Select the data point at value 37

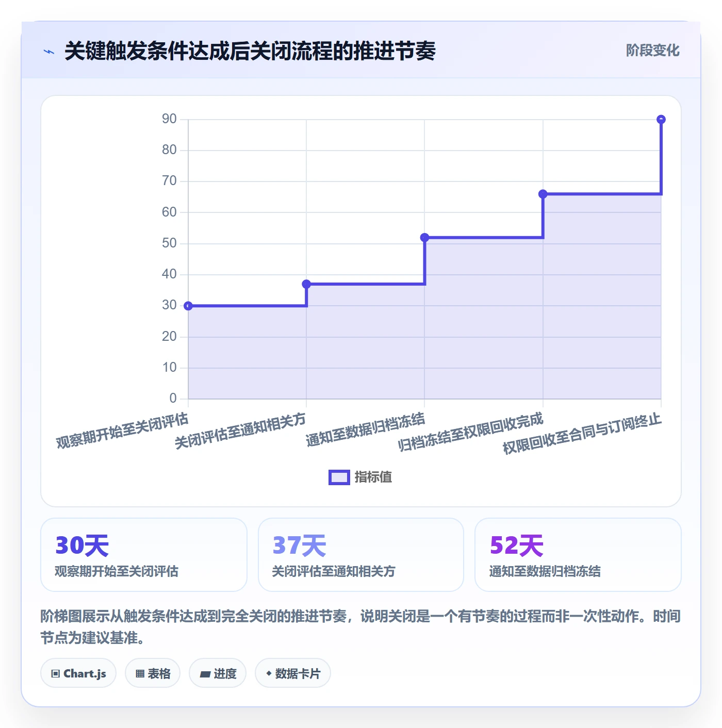306,284
